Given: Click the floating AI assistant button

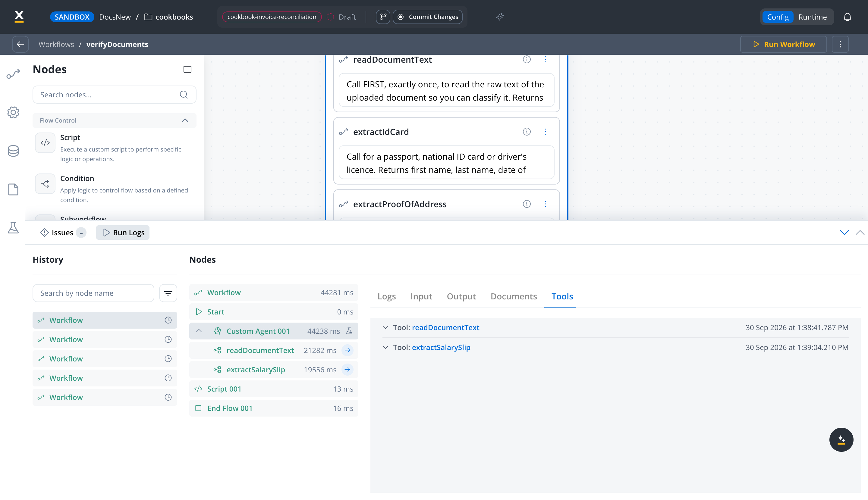Looking at the screenshot, I should point(841,439).
